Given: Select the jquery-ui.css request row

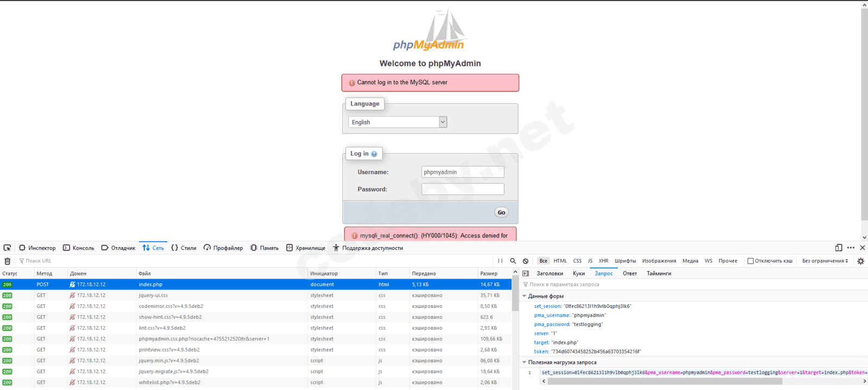Looking at the screenshot, I should 256,295.
